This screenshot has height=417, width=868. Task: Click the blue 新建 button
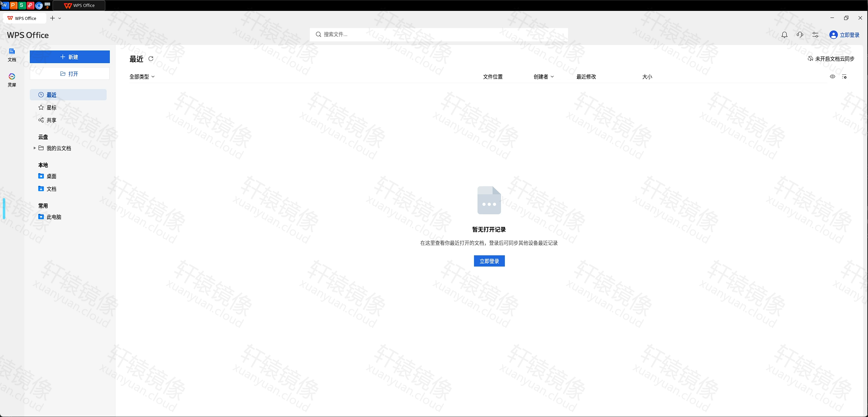tap(70, 57)
